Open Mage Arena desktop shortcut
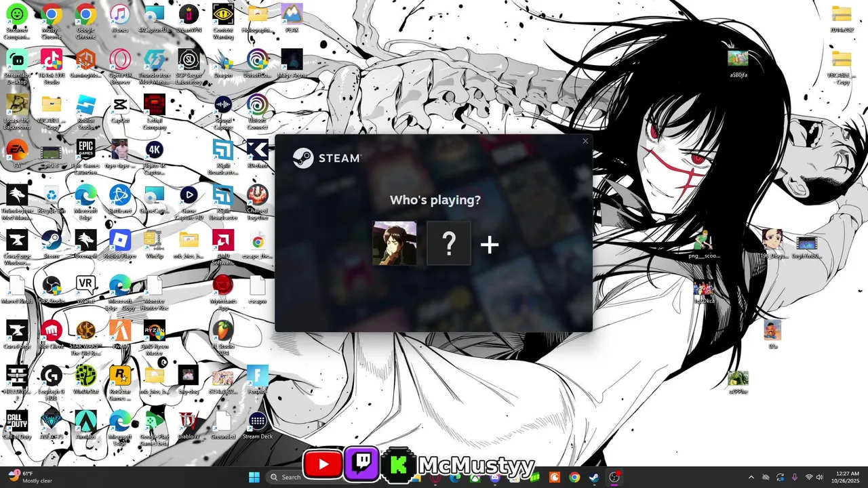Screen dimensions: 868x488 [292, 64]
